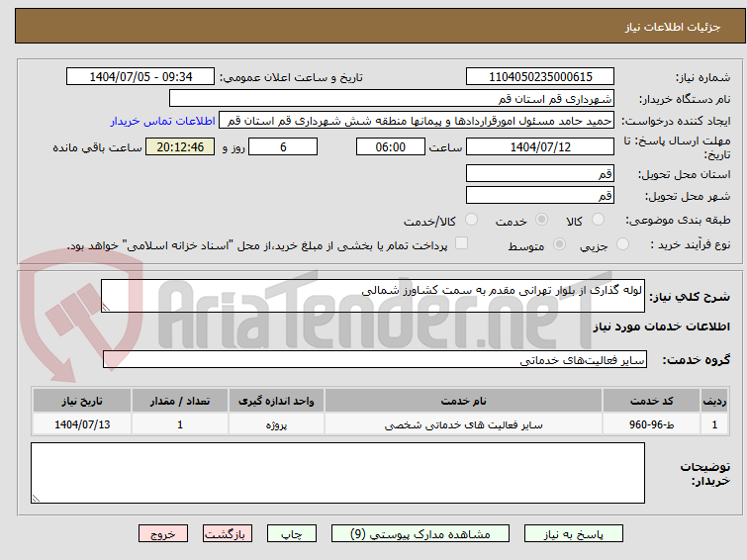Click the نام خدمت column header

pos(463,401)
